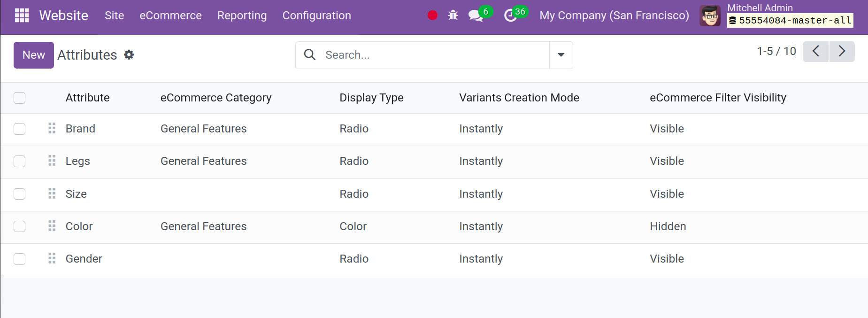Go to next page of attributes
This screenshot has width=868, height=318.
[x=842, y=51]
